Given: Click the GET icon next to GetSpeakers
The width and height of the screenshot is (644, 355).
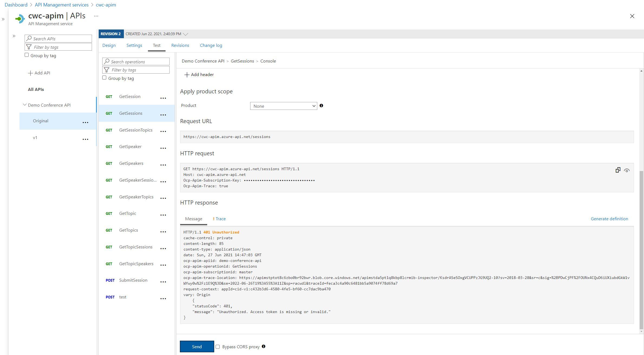Looking at the screenshot, I should [108, 163].
